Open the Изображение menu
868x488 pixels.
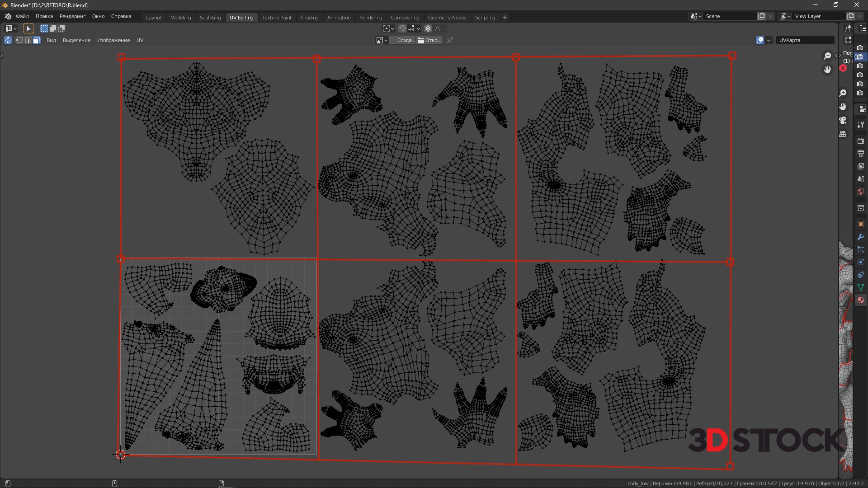click(113, 40)
